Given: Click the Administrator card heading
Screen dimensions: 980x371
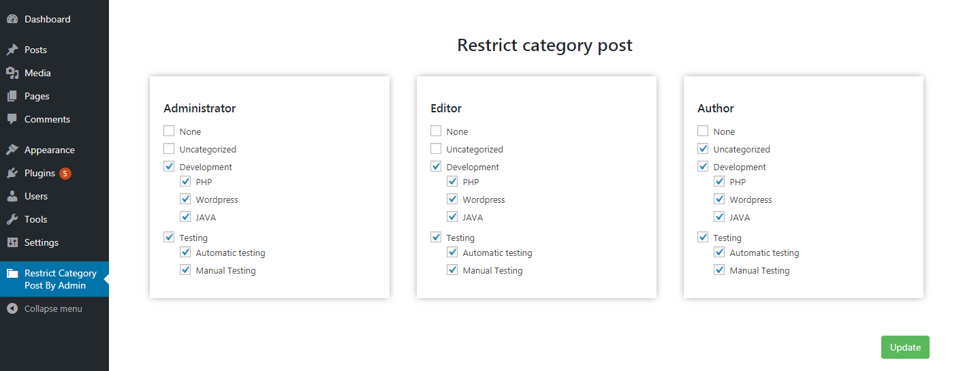Looking at the screenshot, I should (200, 108).
